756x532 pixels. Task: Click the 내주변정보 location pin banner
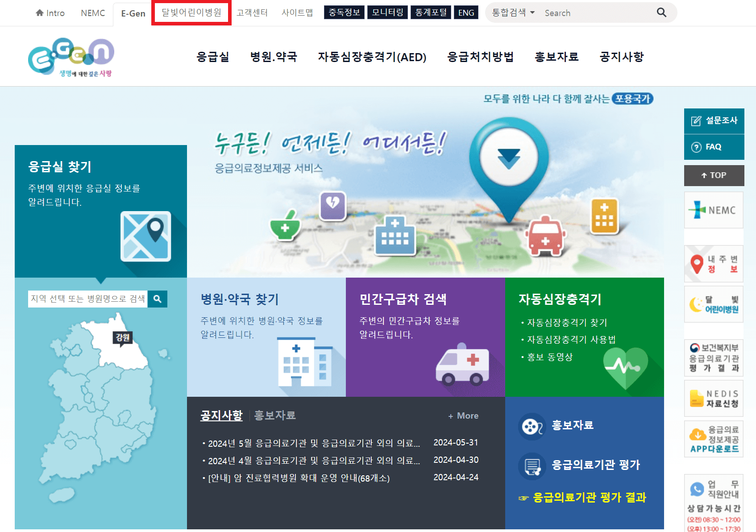coord(713,264)
